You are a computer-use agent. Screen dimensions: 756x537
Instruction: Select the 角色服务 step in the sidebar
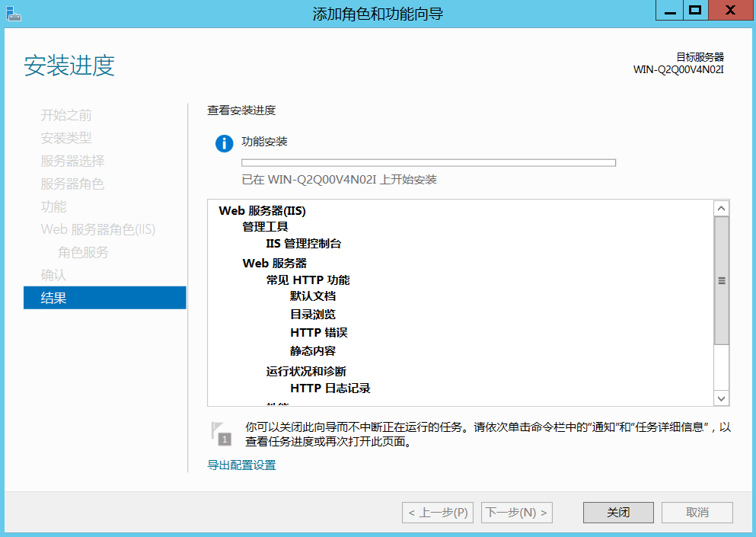point(84,252)
